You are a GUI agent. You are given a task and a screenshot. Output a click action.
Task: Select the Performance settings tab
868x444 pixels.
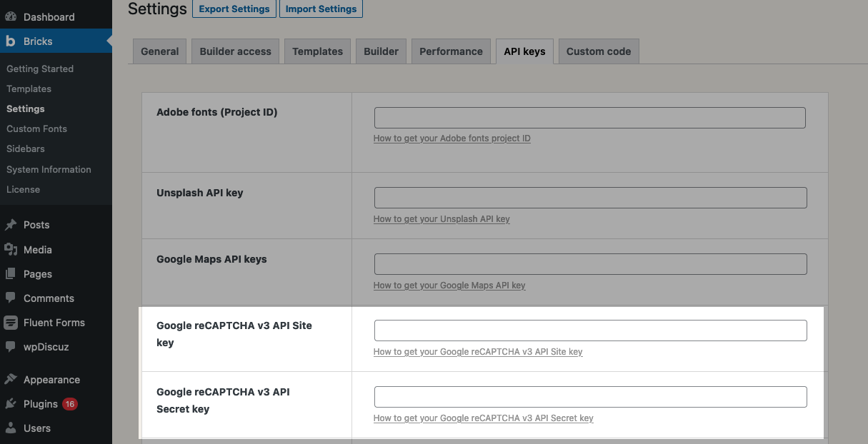click(451, 51)
